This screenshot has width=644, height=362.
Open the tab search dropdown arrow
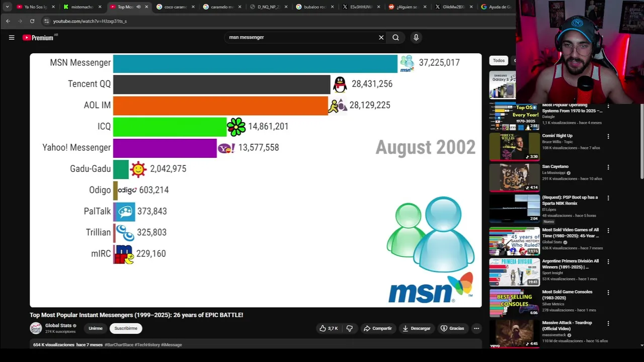pyautogui.click(x=7, y=7)
